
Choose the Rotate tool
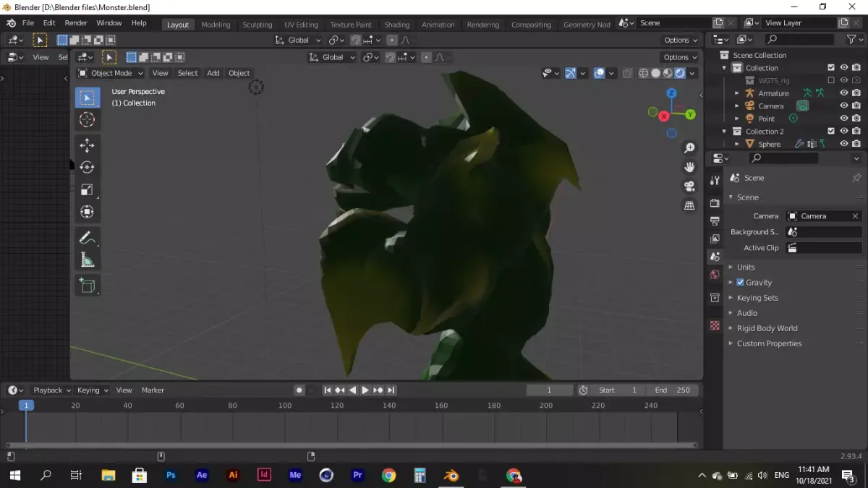coord(88,167)
